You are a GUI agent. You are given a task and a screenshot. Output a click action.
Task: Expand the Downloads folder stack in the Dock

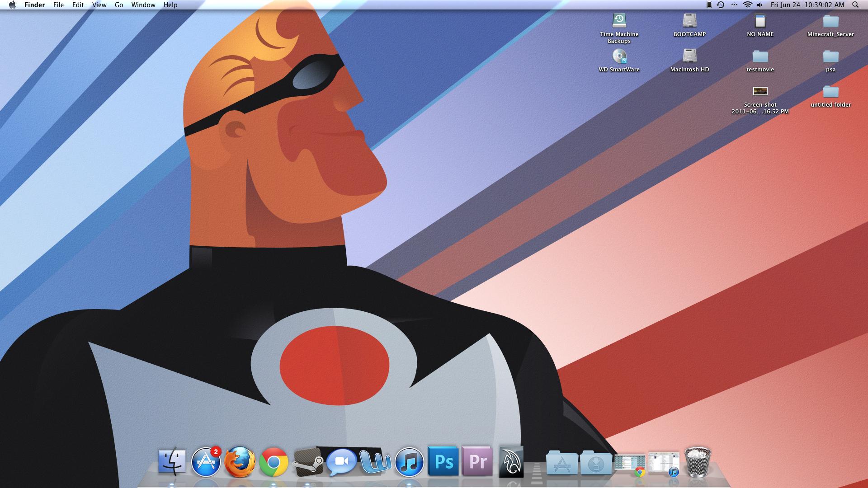596,463
